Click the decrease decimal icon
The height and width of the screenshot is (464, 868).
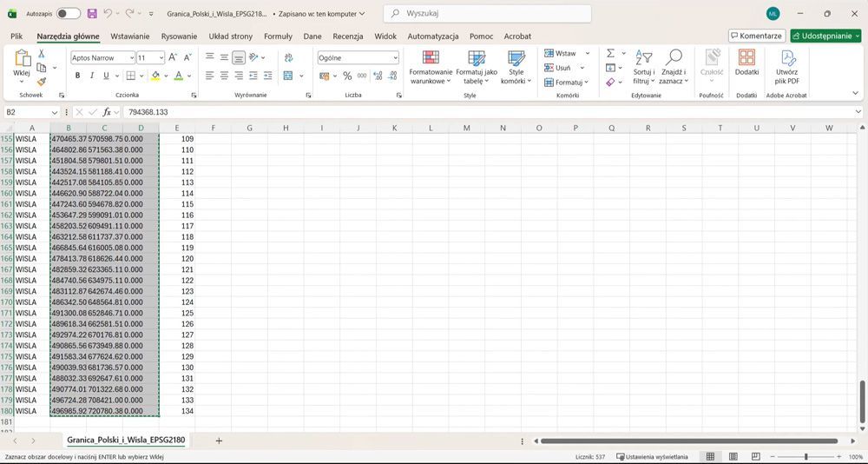(x=392, y=76)
